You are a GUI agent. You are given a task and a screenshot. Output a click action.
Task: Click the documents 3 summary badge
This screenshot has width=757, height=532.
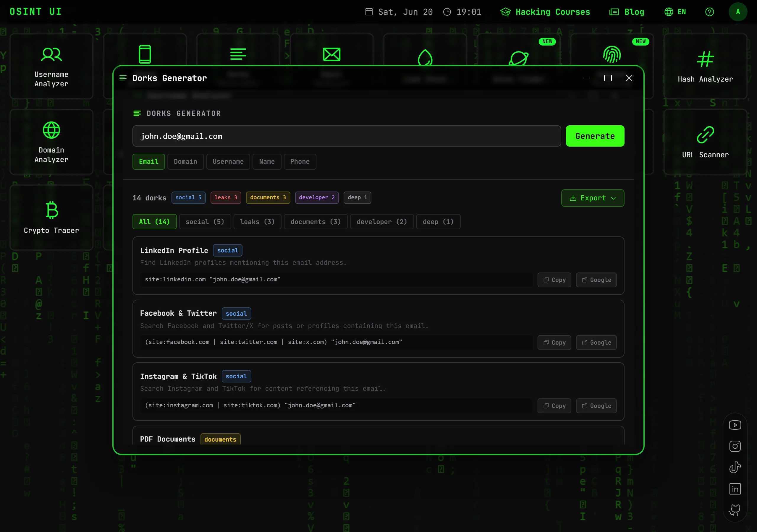(268, 197)
